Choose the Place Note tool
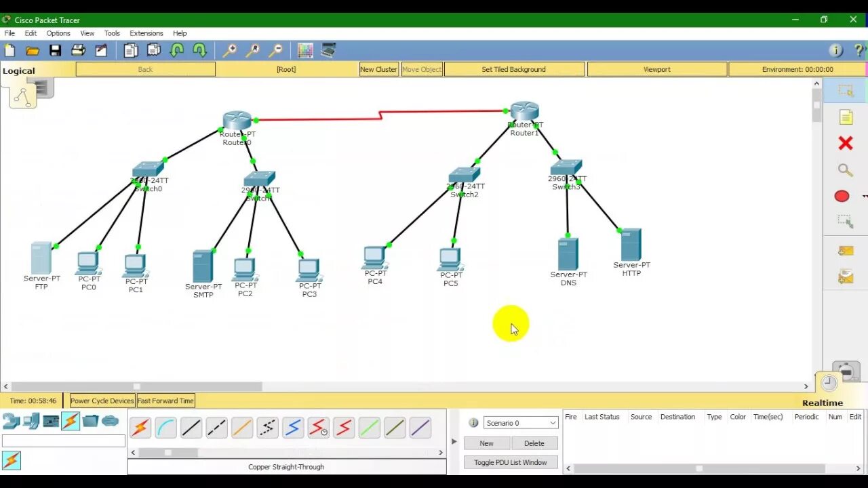Image resolution: width=868 pixels, height=488 pixels. coord(846,117)
